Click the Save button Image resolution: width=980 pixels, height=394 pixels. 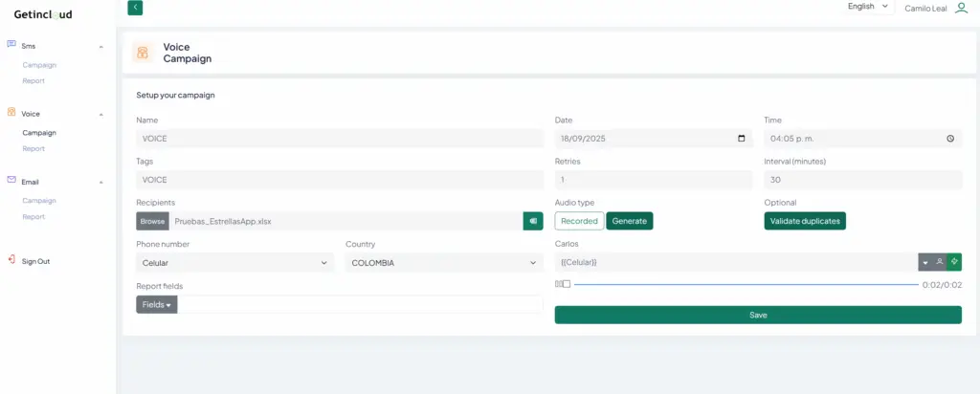coord(758,315)
